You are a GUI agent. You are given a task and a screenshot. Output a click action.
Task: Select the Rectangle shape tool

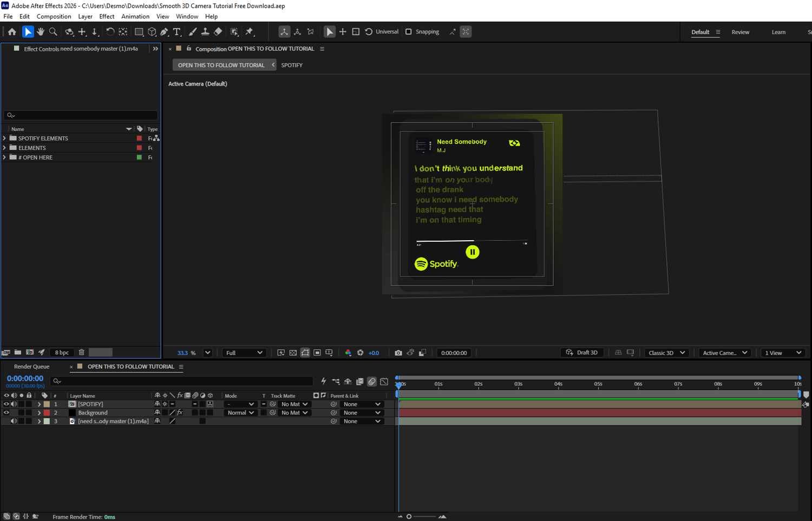click(139, 32)
